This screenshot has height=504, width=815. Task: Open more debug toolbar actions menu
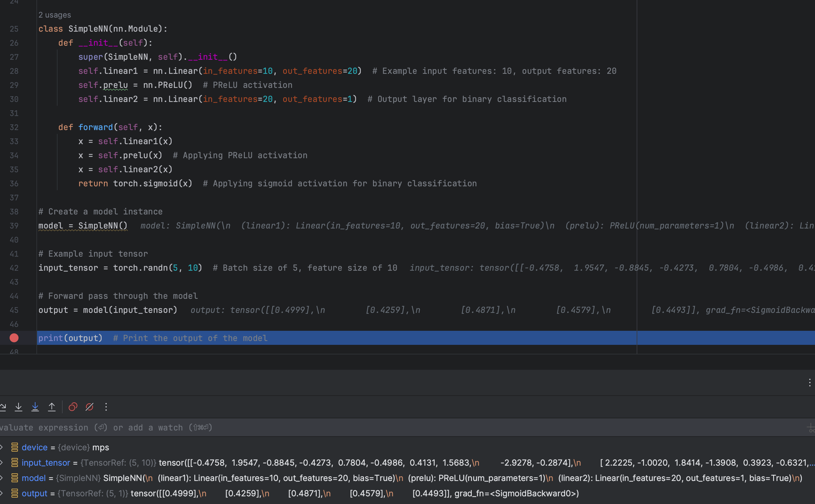(x=106, y=407)
